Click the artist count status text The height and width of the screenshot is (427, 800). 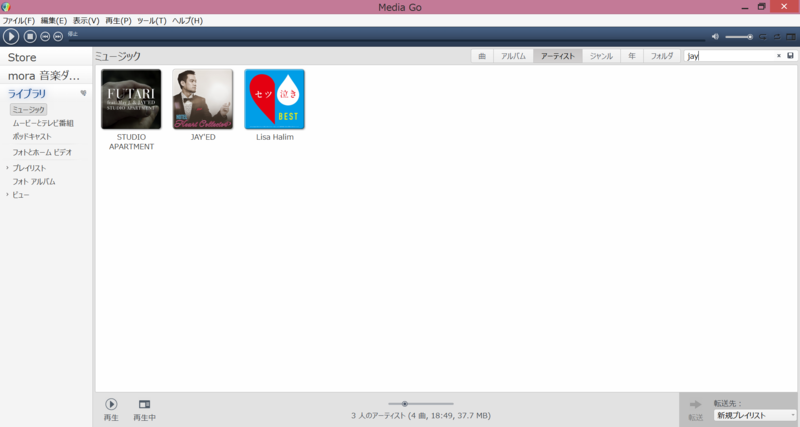421,416
